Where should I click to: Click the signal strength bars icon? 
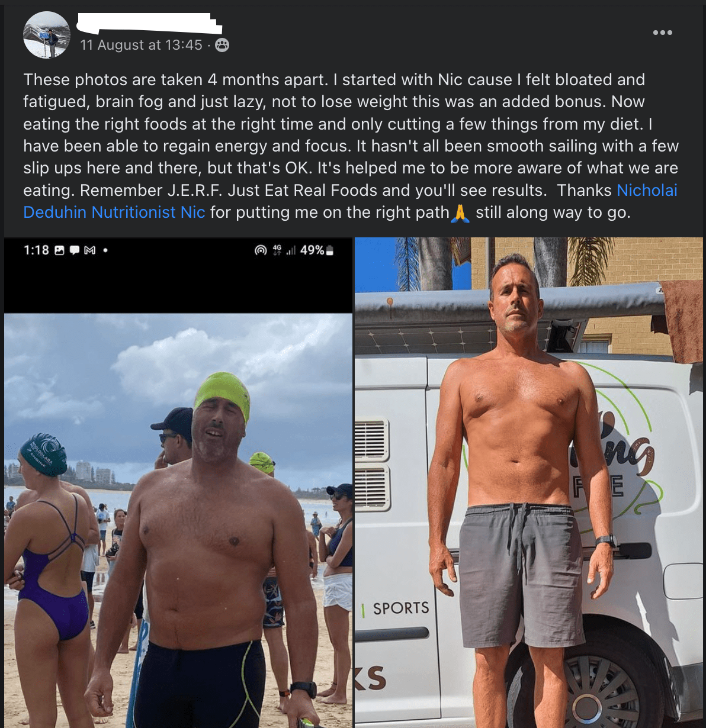coord(290,250)
